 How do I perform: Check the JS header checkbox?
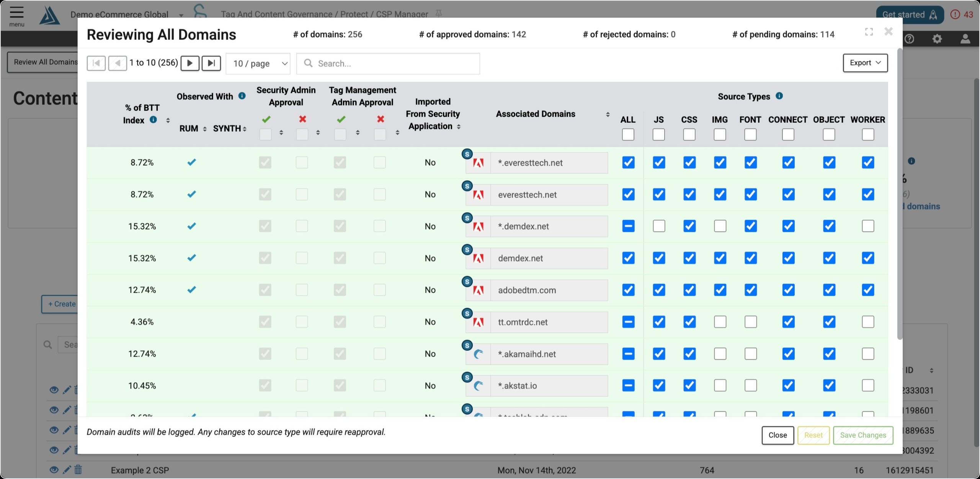[659, 135]
